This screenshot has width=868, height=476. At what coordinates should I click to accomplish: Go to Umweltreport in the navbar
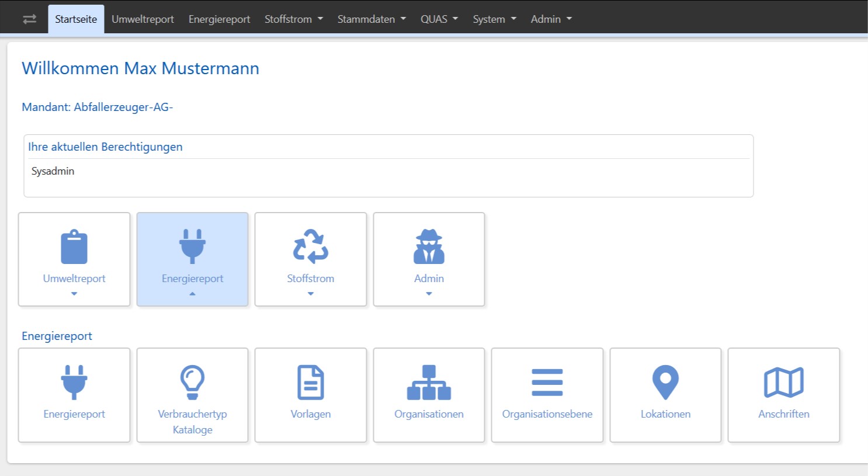tap(143, 19)
